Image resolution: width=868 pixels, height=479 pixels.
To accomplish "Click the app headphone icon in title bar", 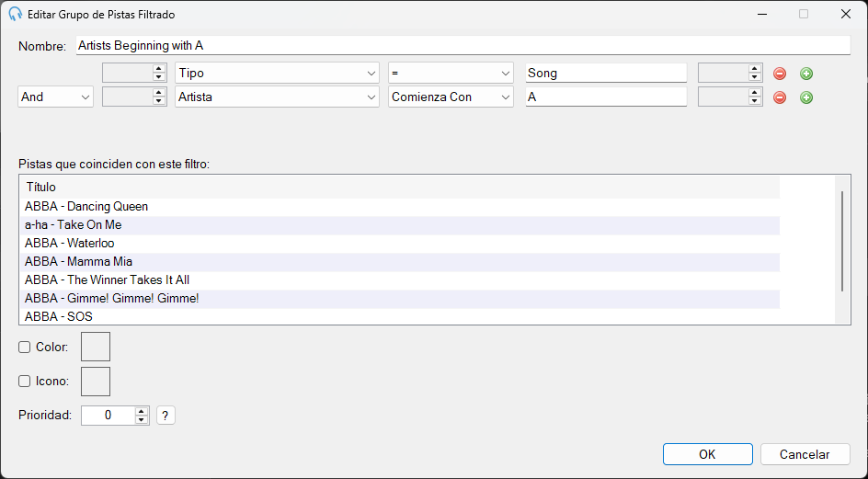I will (x=16, y=15).
